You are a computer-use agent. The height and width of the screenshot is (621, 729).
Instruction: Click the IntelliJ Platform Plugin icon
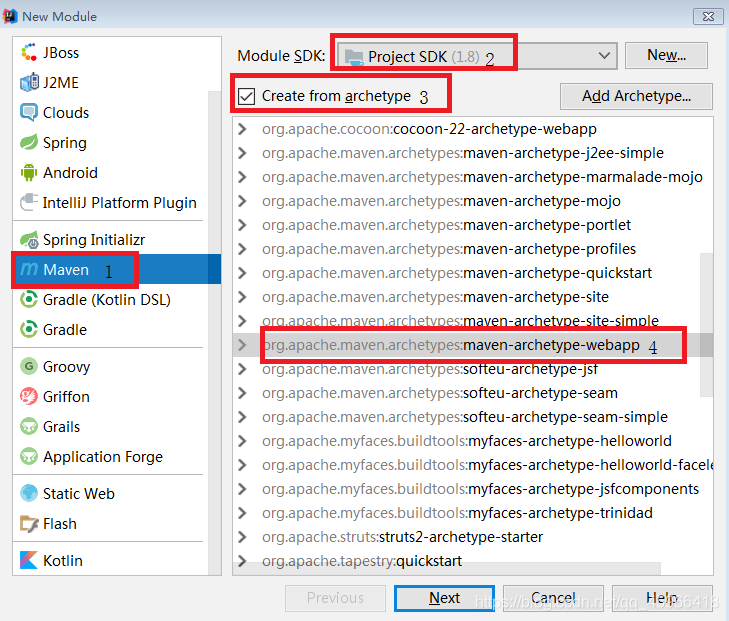(29, 203)
